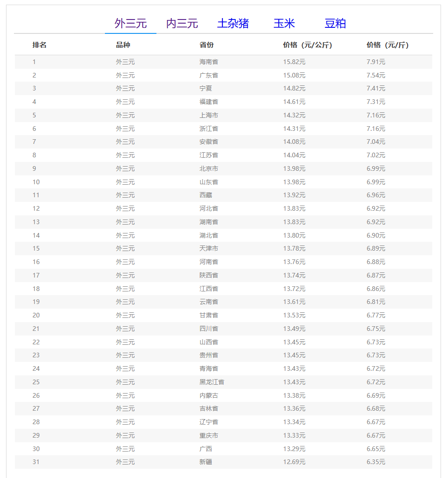Click the 省份 column header
Viewport: 448px width, 478px height.
(x=207, y=45)
